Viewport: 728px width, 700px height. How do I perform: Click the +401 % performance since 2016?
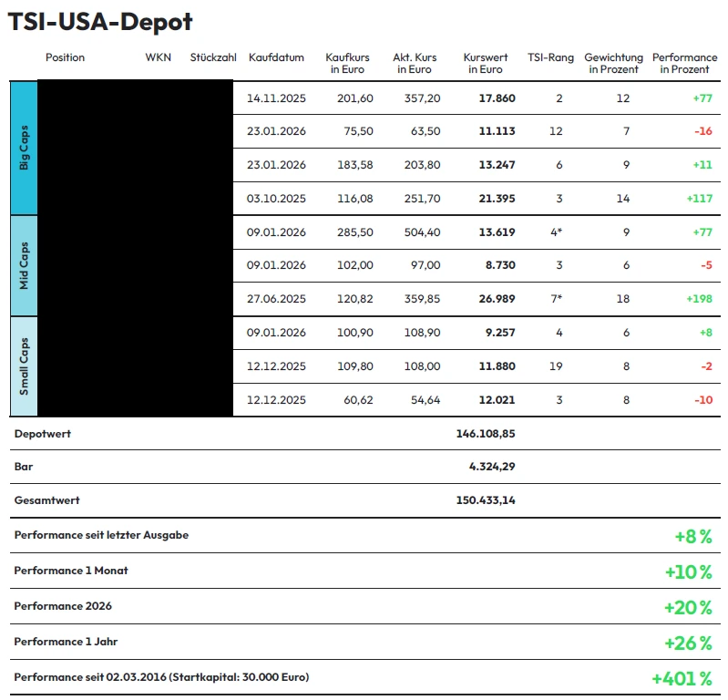tap(681, 678)
